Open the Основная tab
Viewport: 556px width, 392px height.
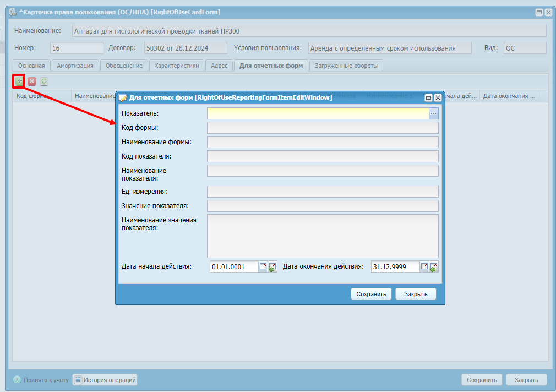click(x=31, y=66)
